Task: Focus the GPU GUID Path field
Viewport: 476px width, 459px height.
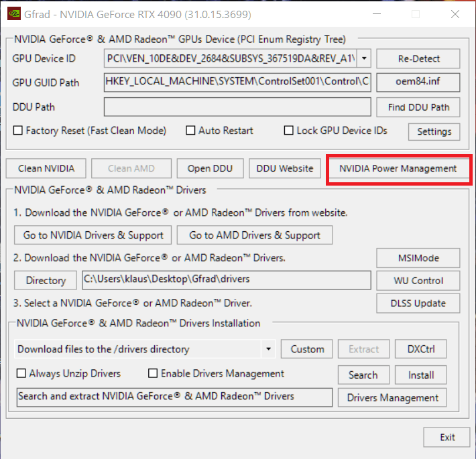Action: pos(237,82)
